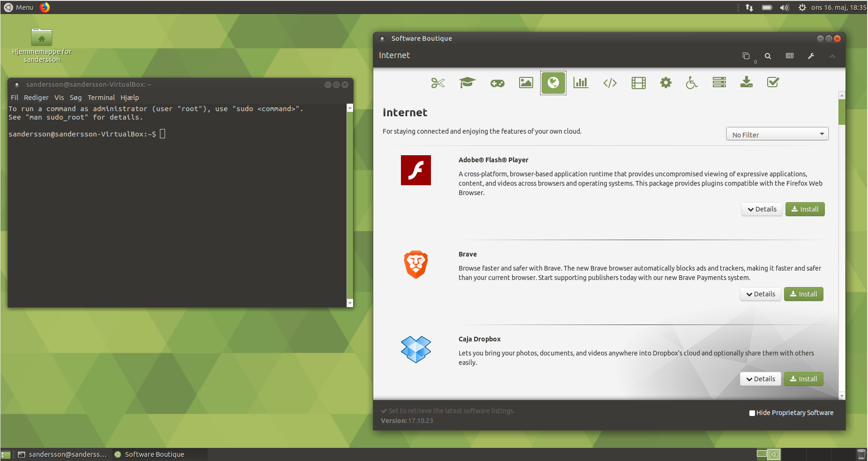Viewport: 868px width, 461px height.
Task: Open the session gear icon in top panel
Action: 802,8
